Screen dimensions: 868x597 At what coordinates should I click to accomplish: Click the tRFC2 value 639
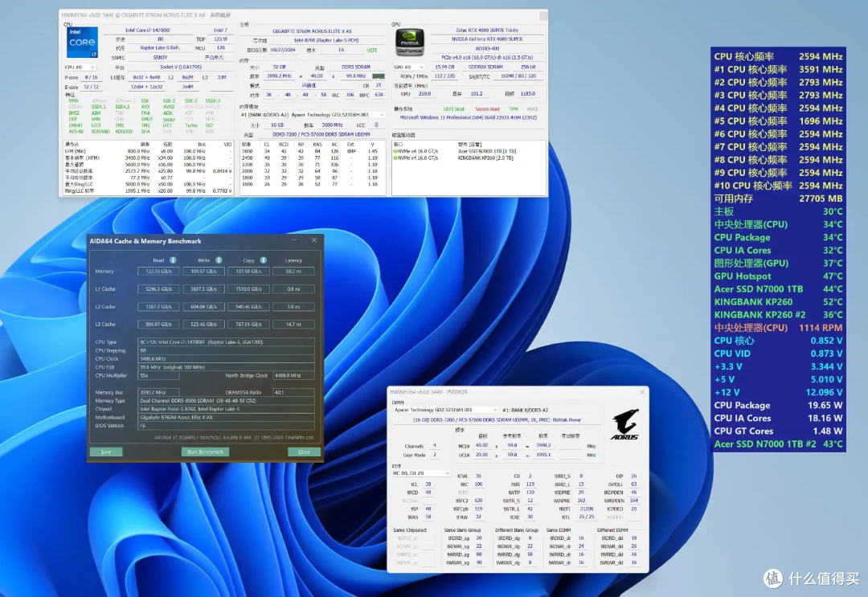point(478,501)
